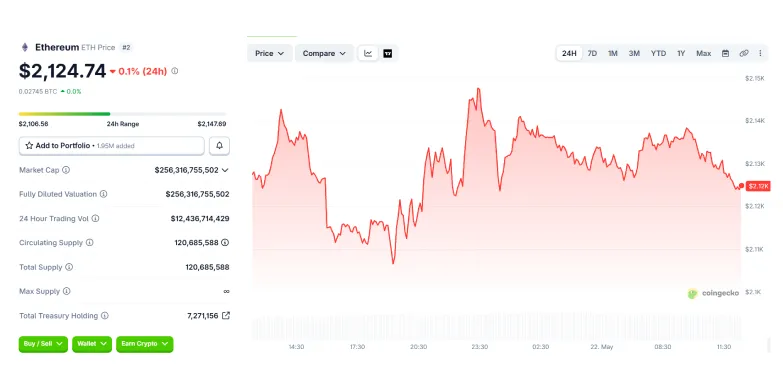The width and height of the screenshot is (783, 388).
Task: Open Earn Crypto dropdown
Action: click(x=145, y=344)
